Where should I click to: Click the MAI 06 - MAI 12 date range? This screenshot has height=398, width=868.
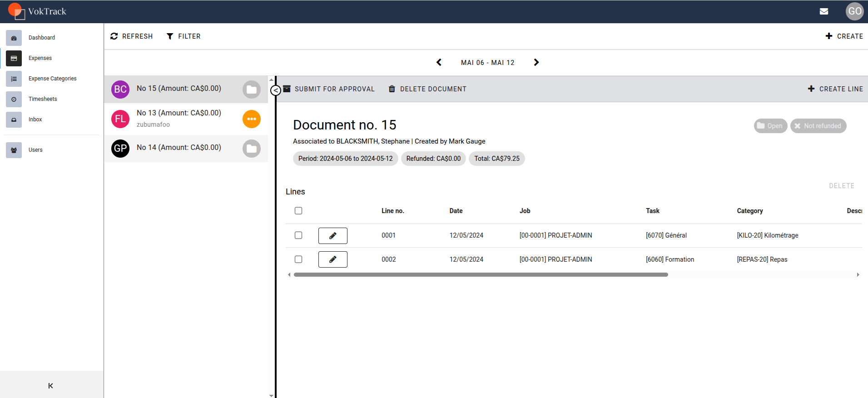coord(488,63)
